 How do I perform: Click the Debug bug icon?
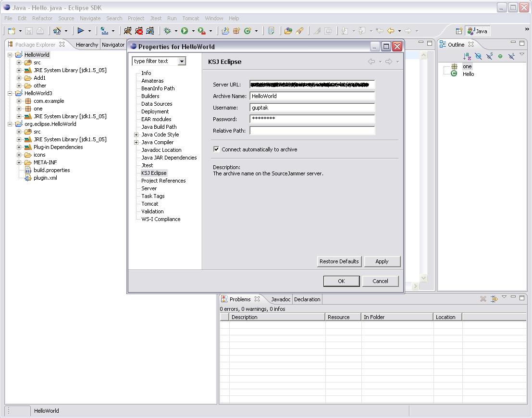(167, 31)
